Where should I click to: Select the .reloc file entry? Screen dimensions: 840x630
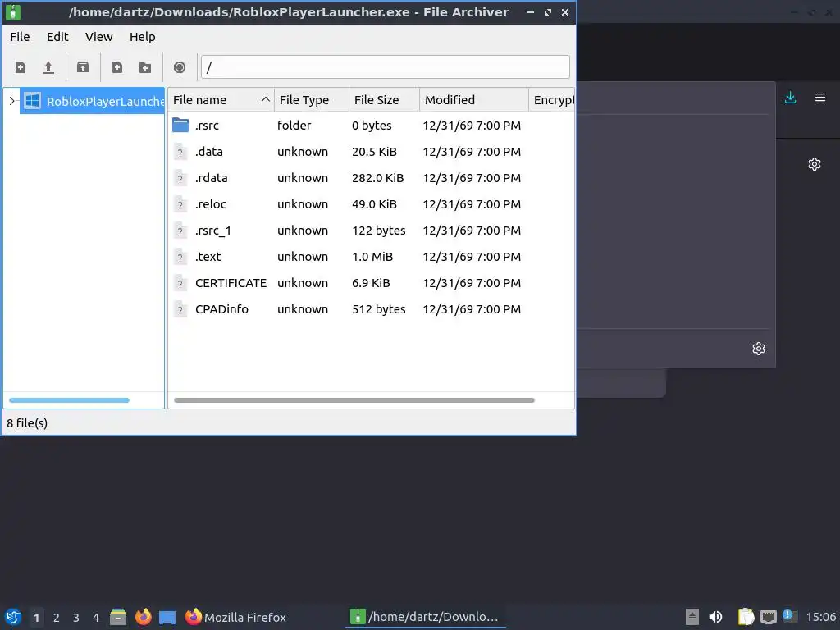[x=211, y=204]
